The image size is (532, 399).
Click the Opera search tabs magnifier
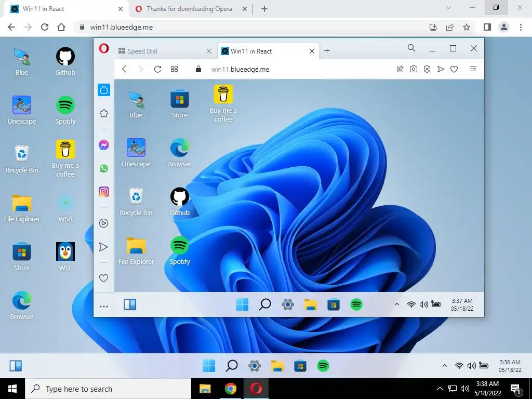point(411,48)
